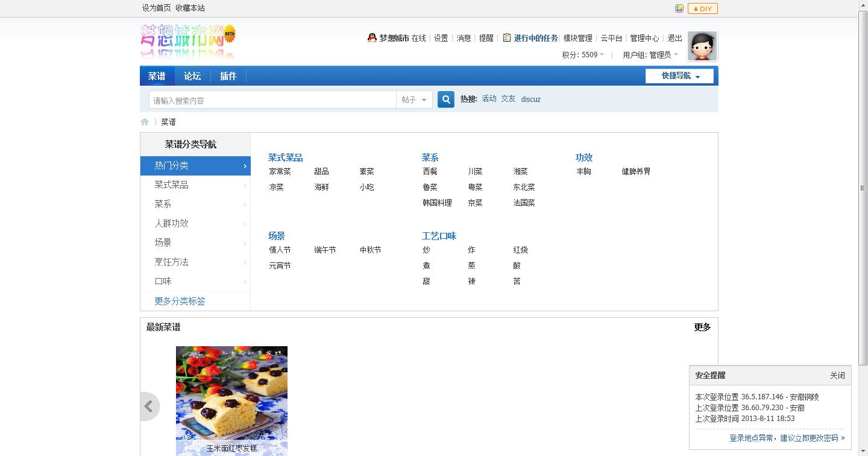868x456 pixels.
Task: Go to 管理中心
Action: click(644, 38)
